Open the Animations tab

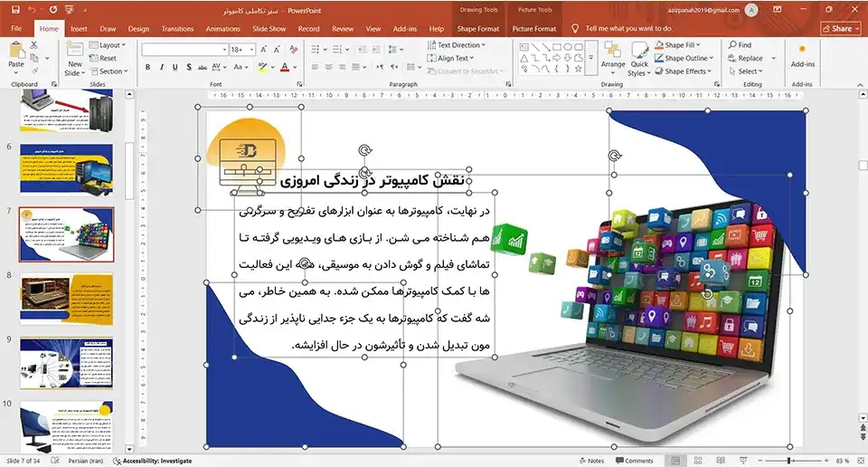[223, 28]
